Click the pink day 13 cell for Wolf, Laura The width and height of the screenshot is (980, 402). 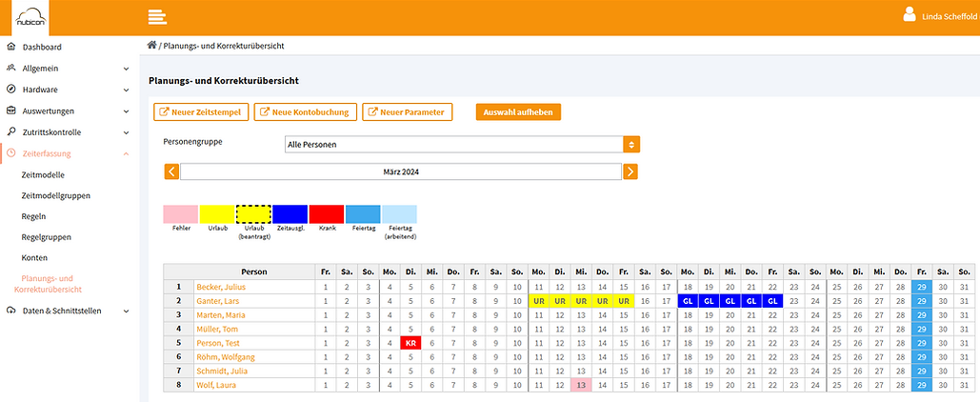[581, 385]
